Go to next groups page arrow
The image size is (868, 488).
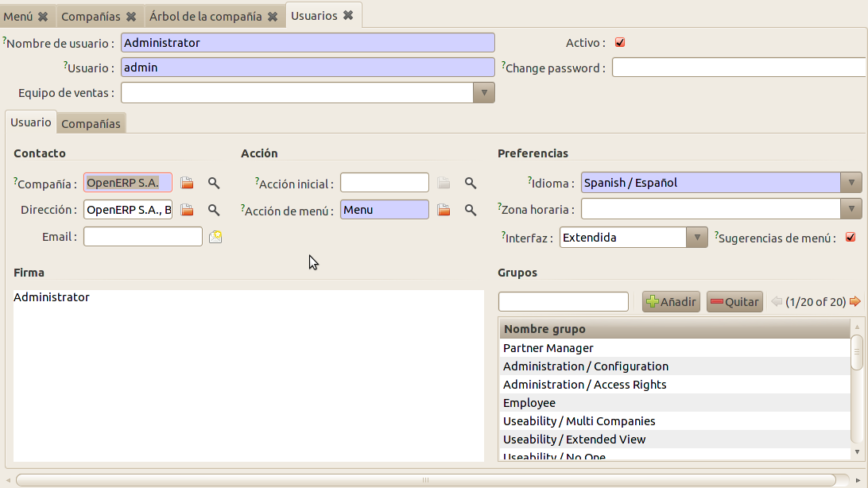coord(855,301)
